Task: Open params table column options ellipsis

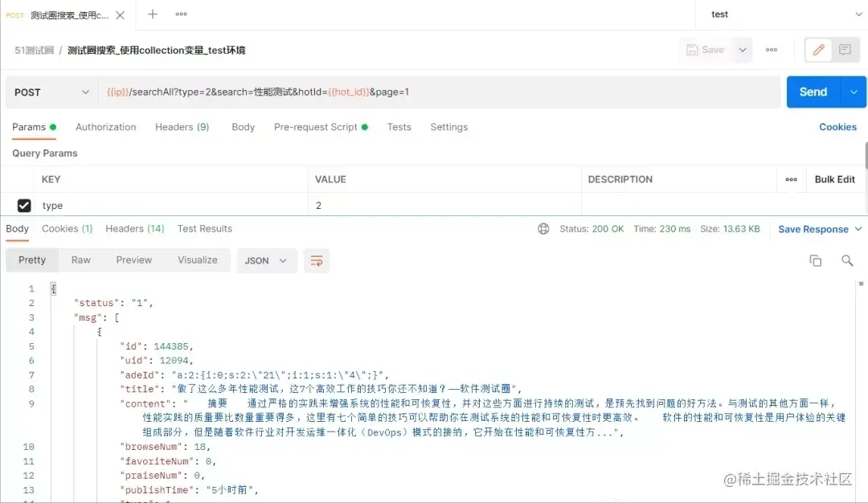Action: point(791,179)
